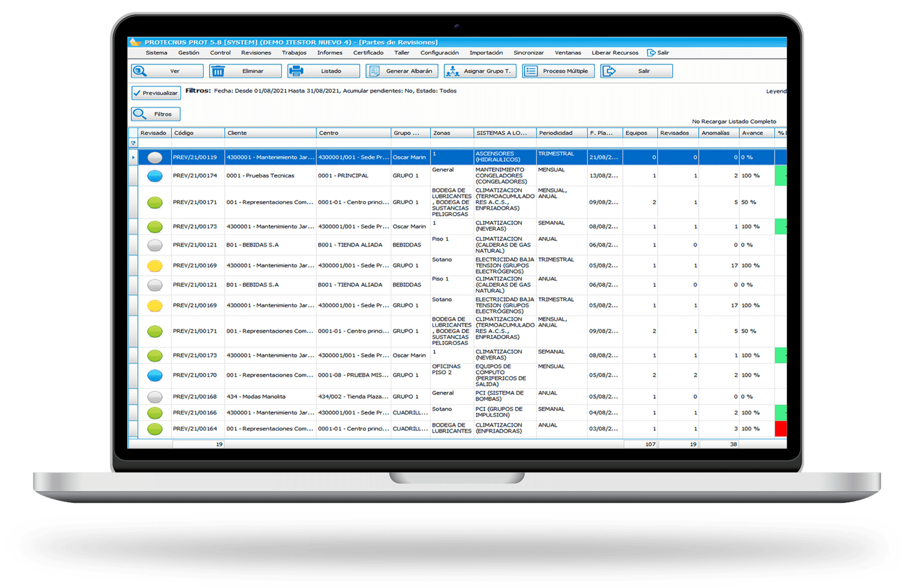Click the green status oval of PREV/21/00164
The width and height of the screenshot is (915, 588).
pyautogui.click(x=155, y=429)
